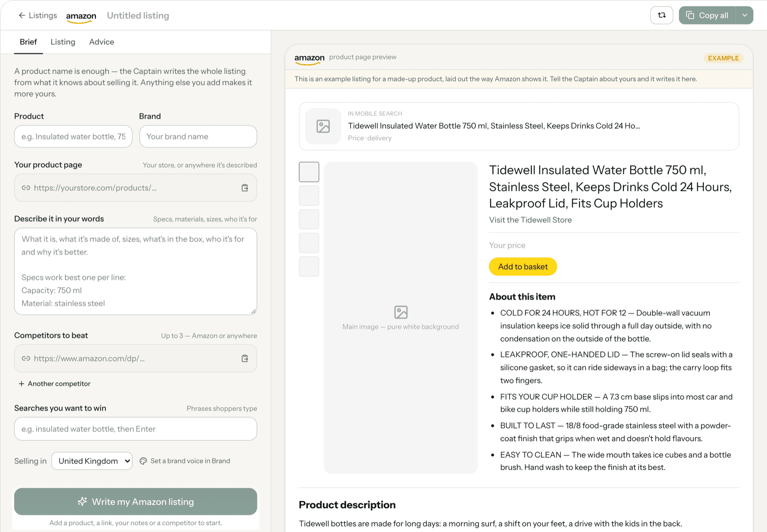Viewport: 767px width, 532px height.
Task: Click the main image placeholder icon
Action: pos(401,312)
